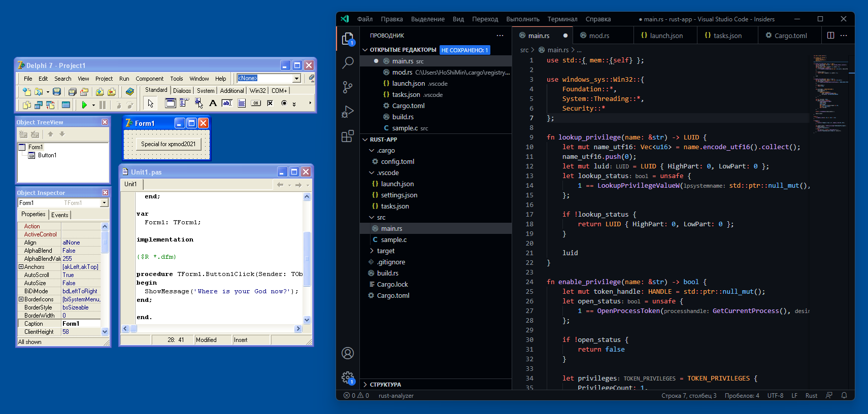The width and height of the screenshot is (868, 414).
Task: Click the split editor layout icon
Action: coord(830,36)
